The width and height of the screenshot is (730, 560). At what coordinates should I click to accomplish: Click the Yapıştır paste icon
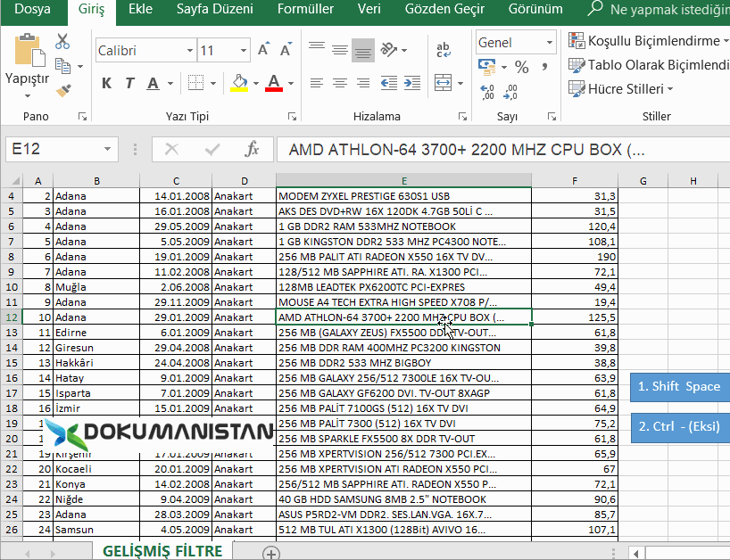point(29,50)
